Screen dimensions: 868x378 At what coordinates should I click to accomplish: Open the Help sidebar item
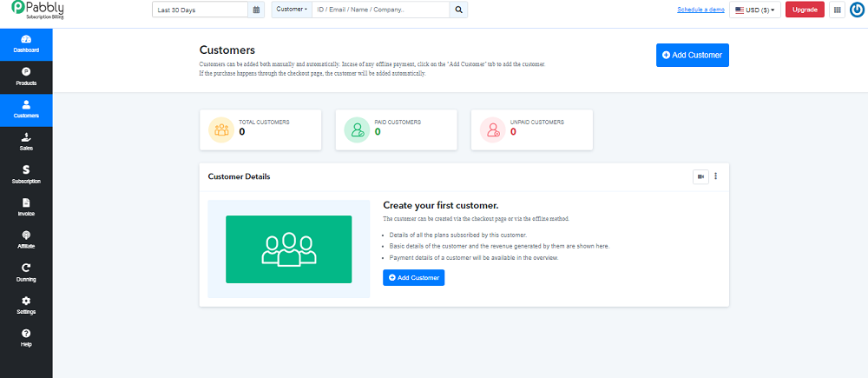pyautogui.click(x=26, y=338)
